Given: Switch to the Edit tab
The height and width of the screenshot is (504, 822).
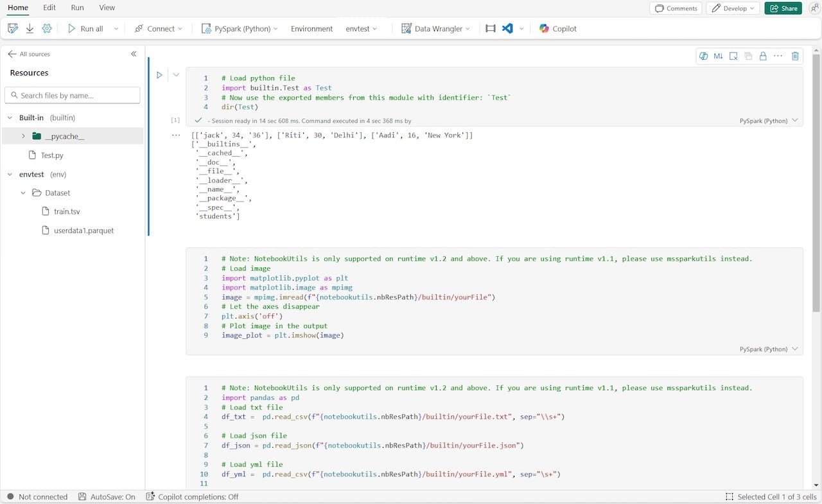Looking at the screenshot, I should (x=49, y=8).
